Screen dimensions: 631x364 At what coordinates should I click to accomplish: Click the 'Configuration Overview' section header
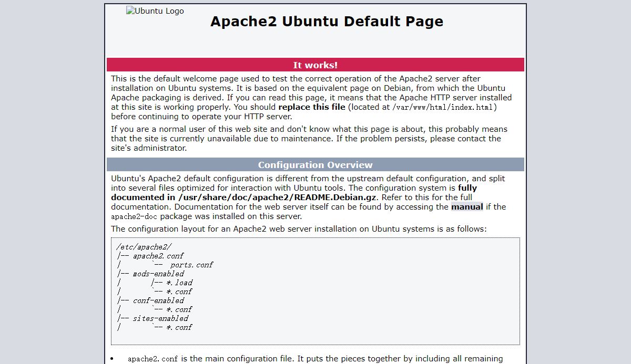315,165
